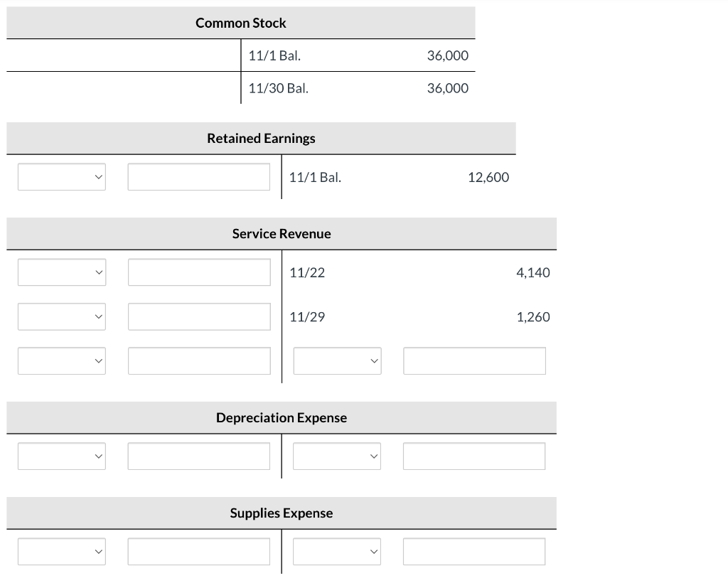Click the Supplies Expense debit amount field

(x=198, y=551)
